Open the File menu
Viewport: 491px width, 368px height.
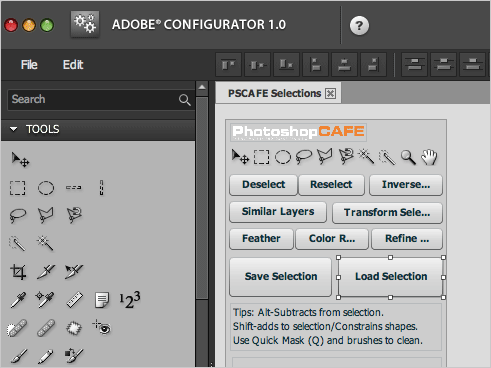pyautogui.click(x=29, y=65)
